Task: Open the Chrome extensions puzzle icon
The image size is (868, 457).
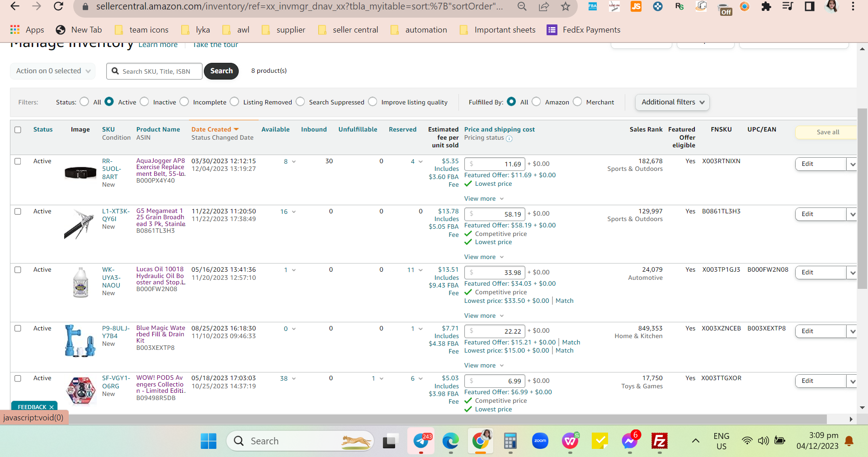Action: [x=766, y=6]
